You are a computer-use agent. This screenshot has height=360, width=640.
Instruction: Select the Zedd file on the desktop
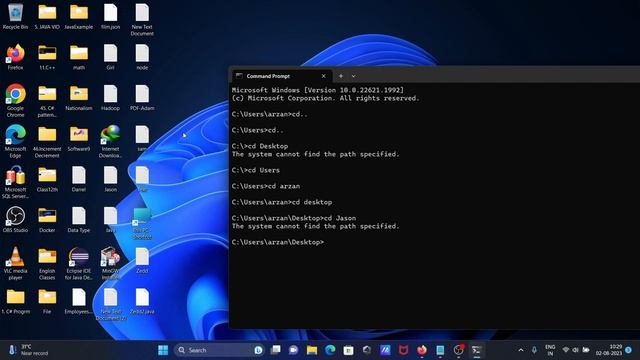[142, 260]
